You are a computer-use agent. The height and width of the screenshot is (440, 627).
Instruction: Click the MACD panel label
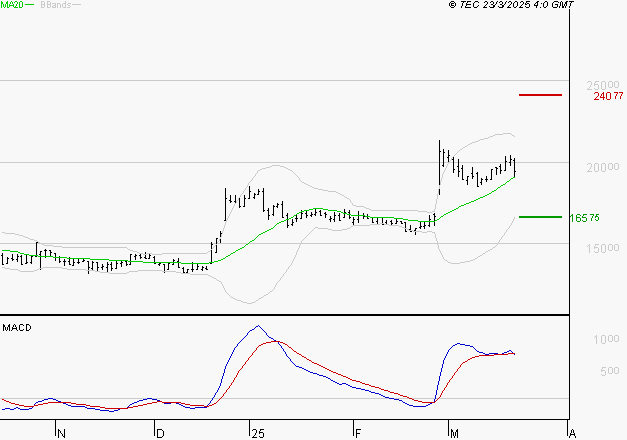coord(17,328)
